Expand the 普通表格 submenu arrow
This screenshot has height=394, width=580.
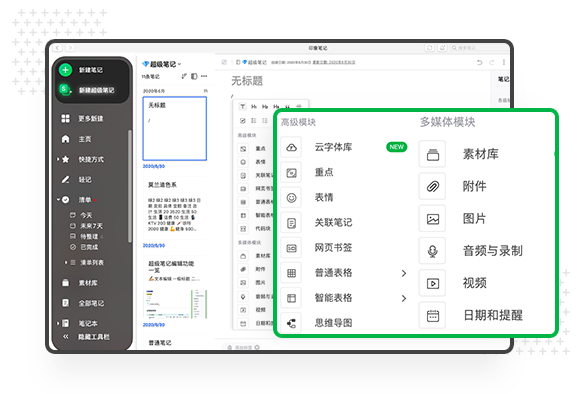click(x=404, y=273)
